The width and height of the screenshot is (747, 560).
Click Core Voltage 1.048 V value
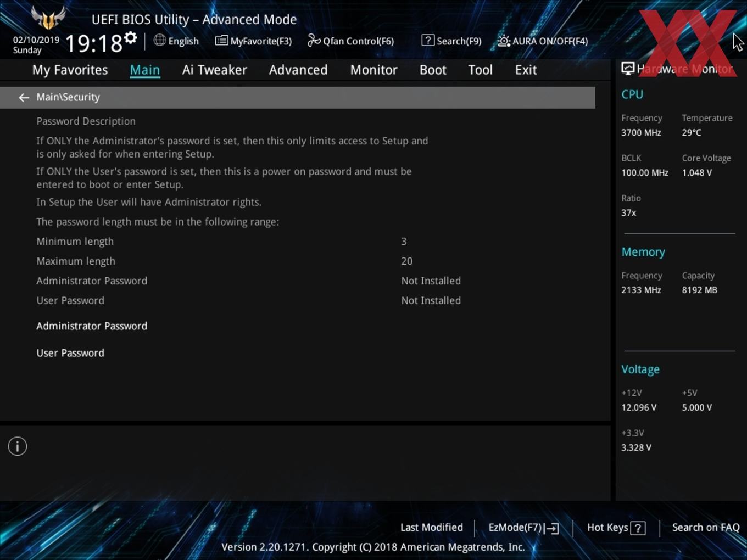tap(696, 172)
